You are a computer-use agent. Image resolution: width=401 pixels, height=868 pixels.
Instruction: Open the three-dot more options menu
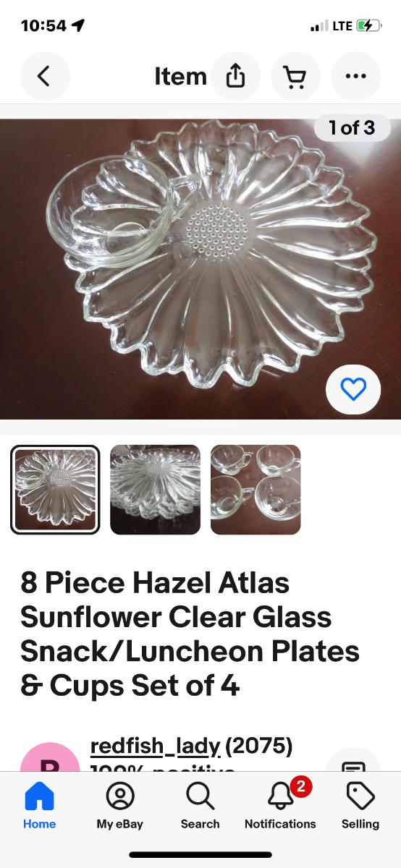click(355, 76)
